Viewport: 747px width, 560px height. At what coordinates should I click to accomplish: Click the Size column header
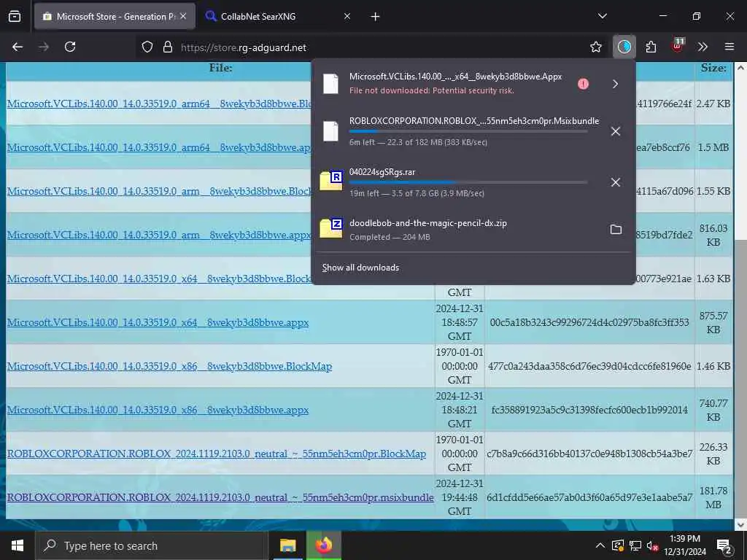[713, 68]
